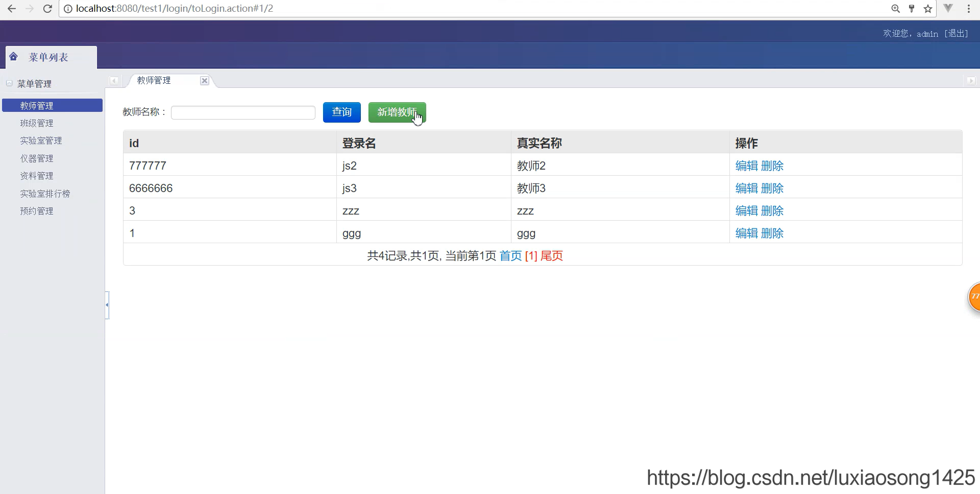
Task: Open 实验室管理 in the sidebar
Action: (x=41, y=140)
